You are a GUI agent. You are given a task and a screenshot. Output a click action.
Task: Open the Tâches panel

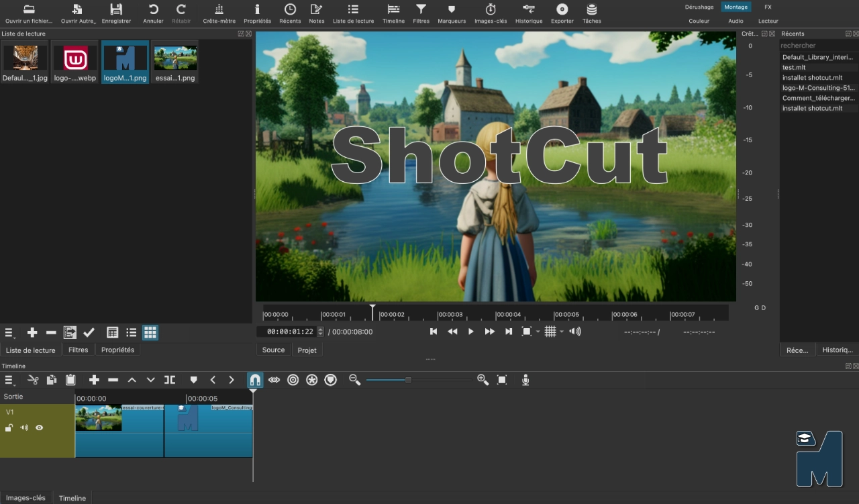[592, 13]
